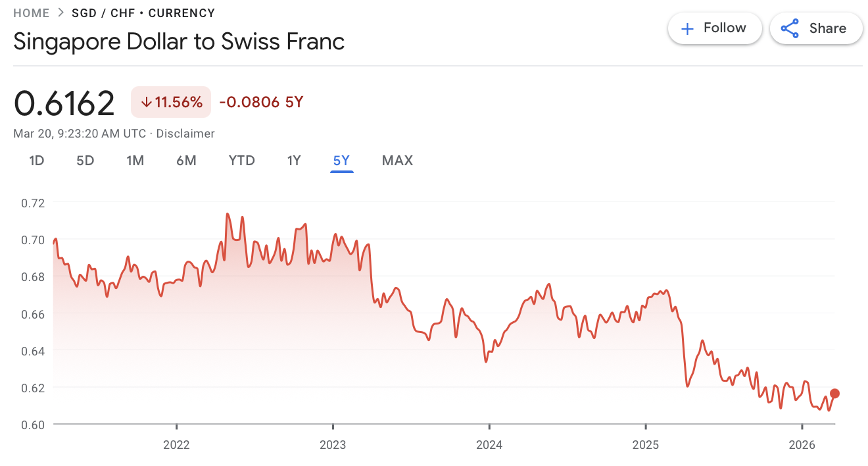868x466 pixels.
Task: Select the MAX time range
Action: point(397,160)
